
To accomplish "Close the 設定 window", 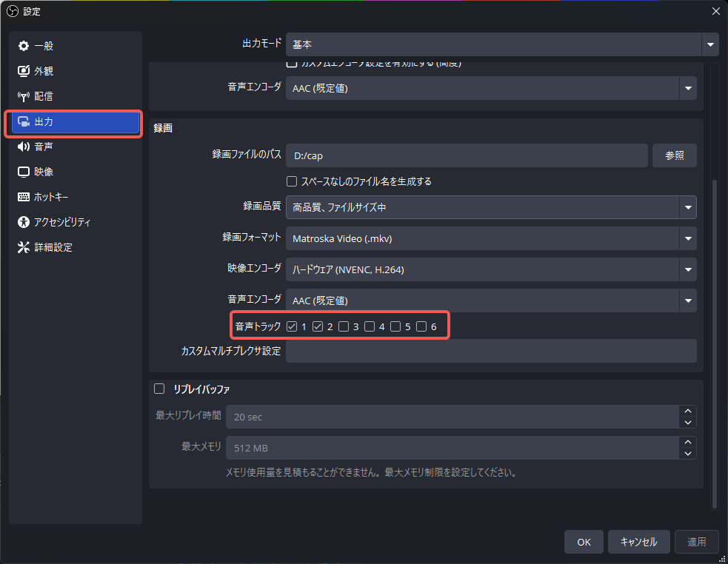I will coord(716,11).
